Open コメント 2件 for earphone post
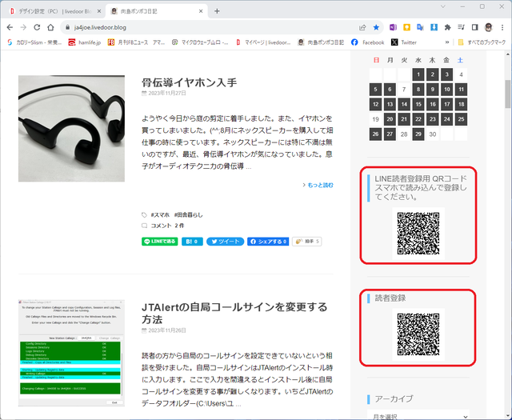512x420 pixels. (167, 226)
